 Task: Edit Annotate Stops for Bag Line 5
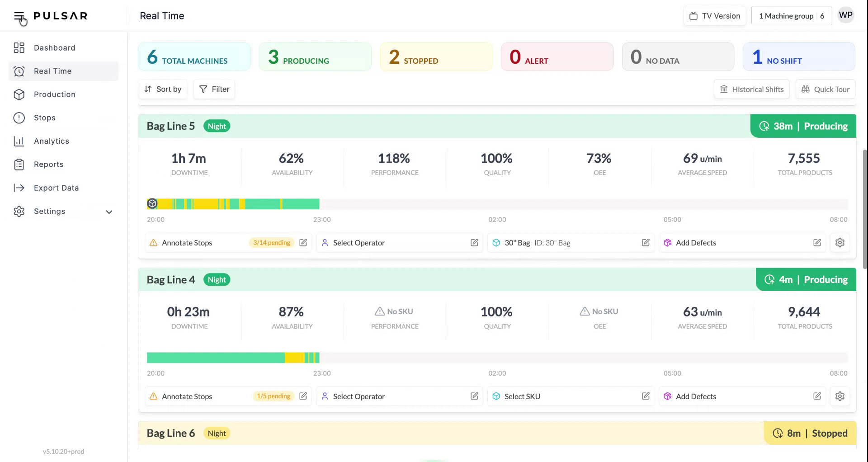pos(303,243)
